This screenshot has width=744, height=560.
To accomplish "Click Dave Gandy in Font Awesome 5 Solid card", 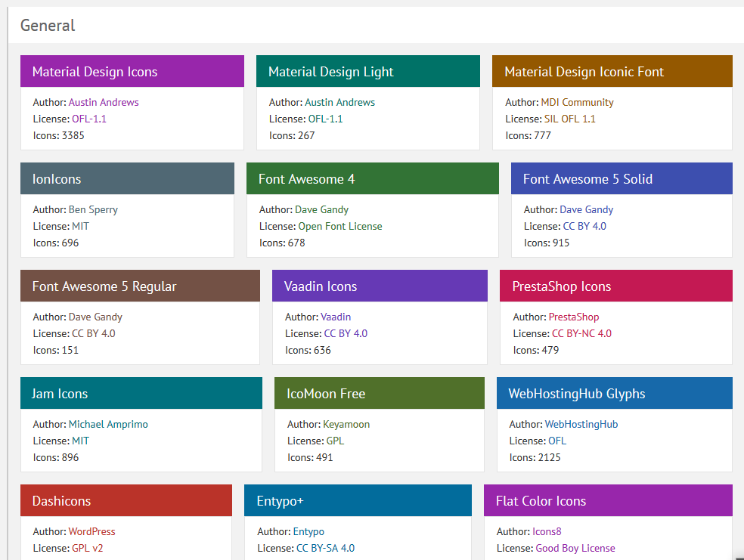I will 587,209.
